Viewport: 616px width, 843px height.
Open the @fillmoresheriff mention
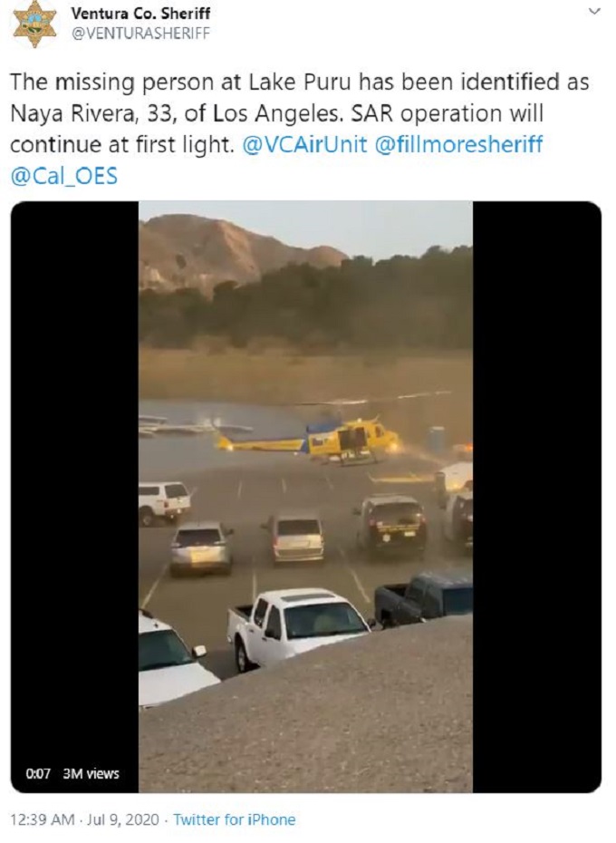click(458, 145)
